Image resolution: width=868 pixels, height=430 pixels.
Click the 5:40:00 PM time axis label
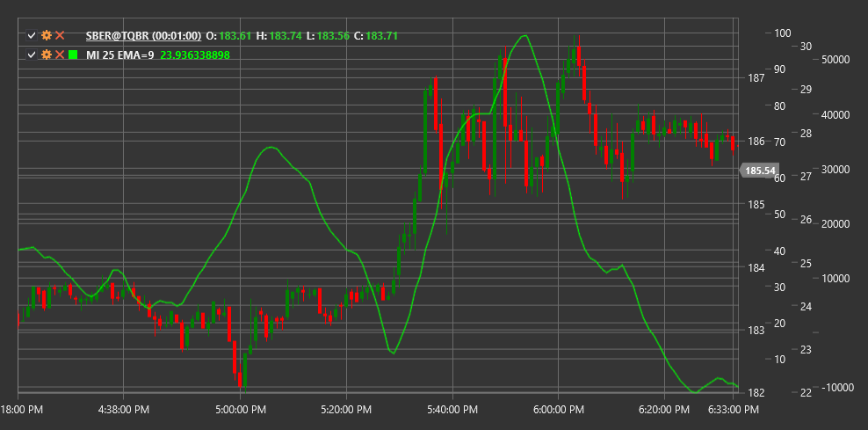452,410
